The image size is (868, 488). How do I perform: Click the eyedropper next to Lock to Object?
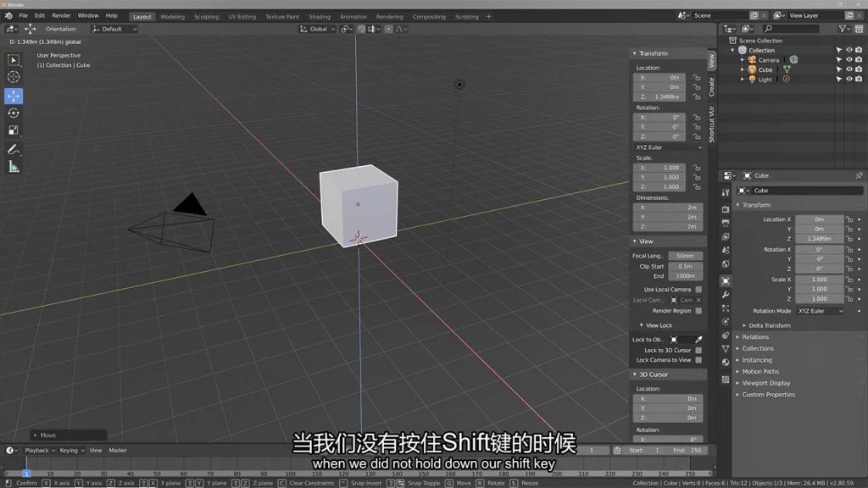coord(698,340)
